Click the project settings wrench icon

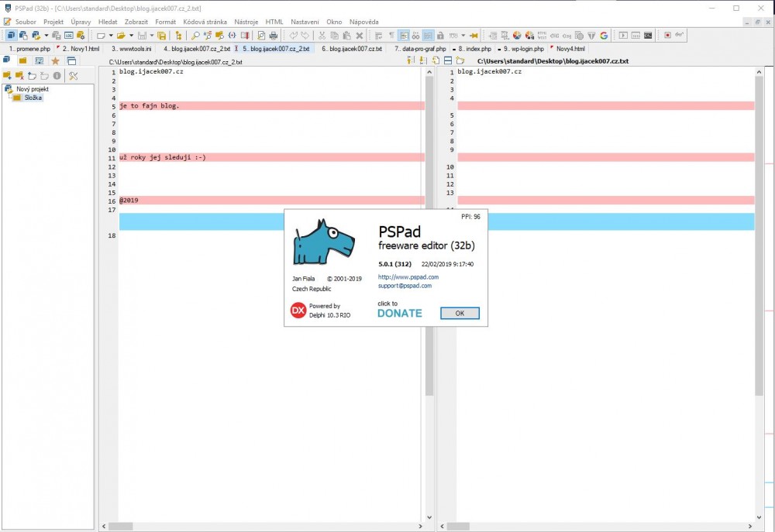tap(74, 75)
